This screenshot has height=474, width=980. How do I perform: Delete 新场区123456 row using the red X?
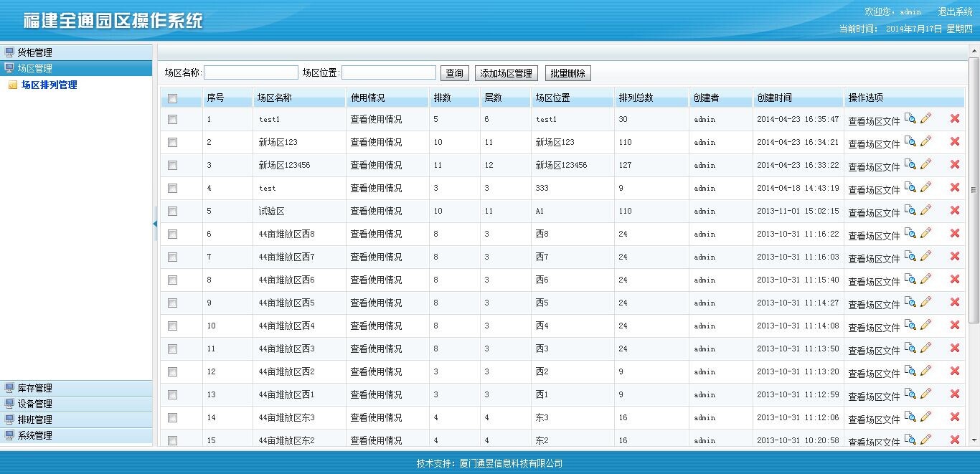pos(955,165)
